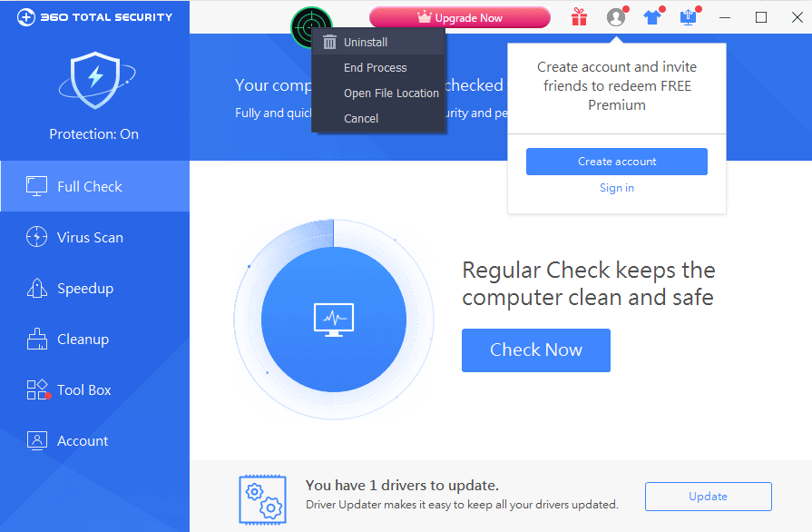The image size is (812, 532).
Task: Open the gift rewards icon
Action: click(579, 16)
